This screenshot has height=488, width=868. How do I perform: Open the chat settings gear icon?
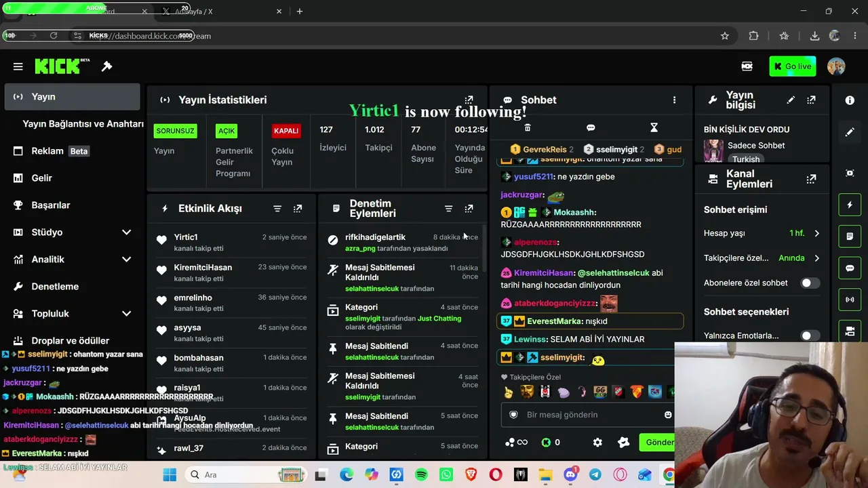pos(597,443)
